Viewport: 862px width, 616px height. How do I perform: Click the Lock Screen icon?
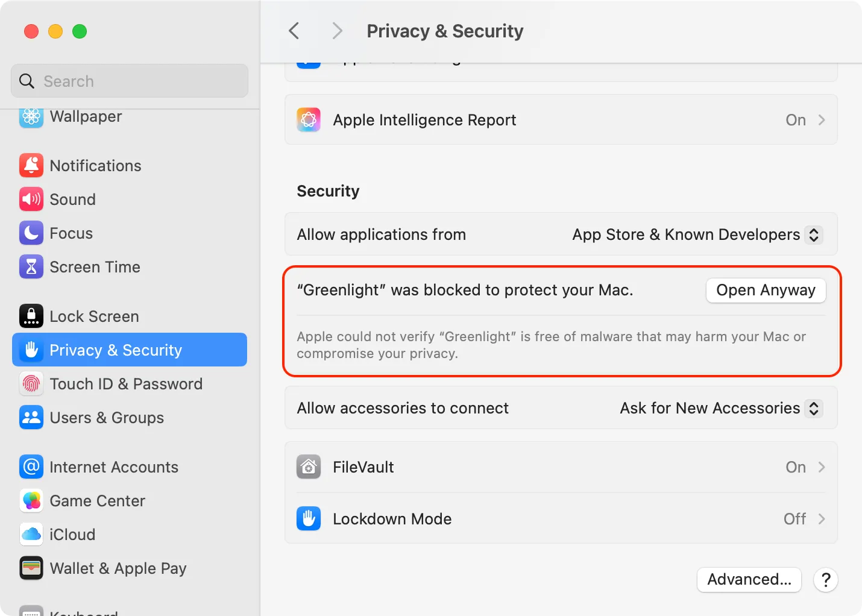pos(31,316)
